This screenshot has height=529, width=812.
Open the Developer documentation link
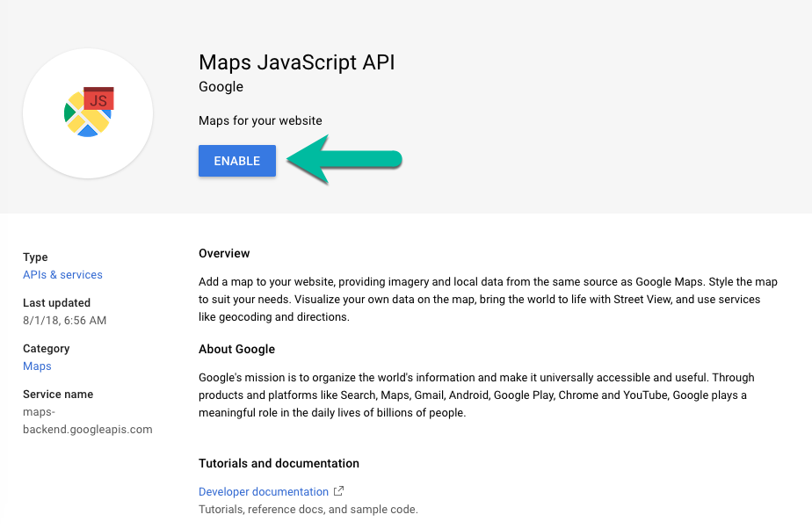click(264, 492)
